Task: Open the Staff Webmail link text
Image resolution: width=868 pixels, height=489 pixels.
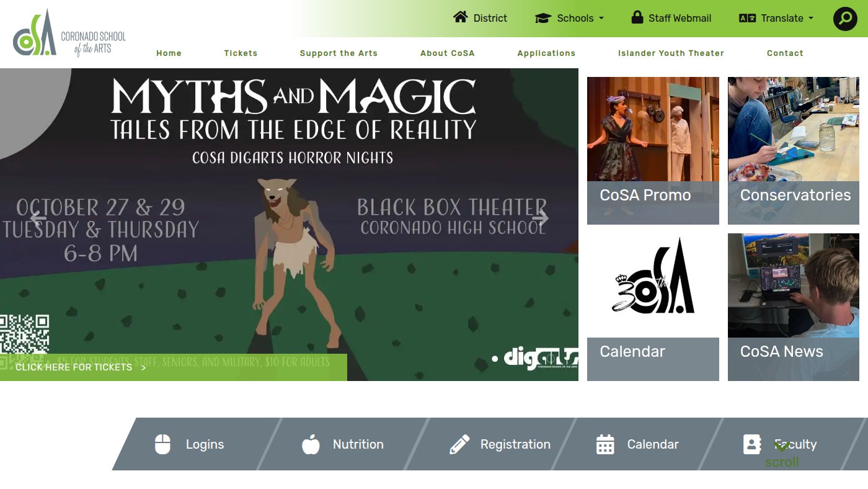Action: tap(680, 18)
